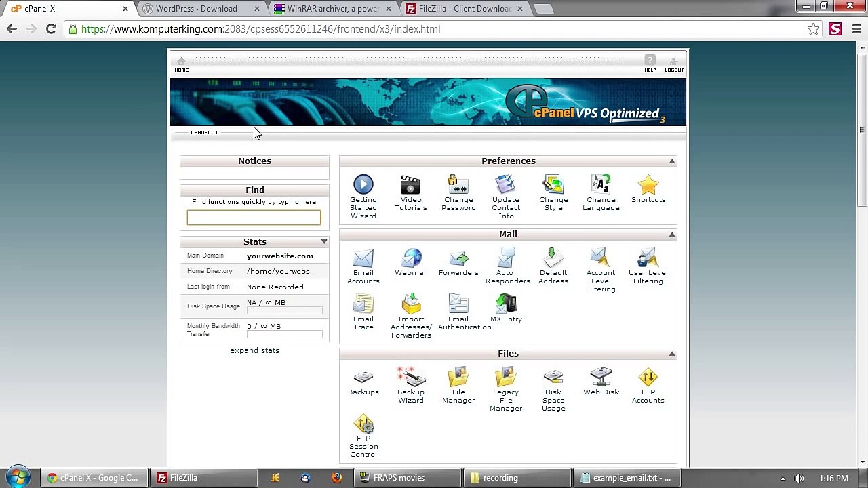868x488 pixels.
Task: Launch Webmail
Action: 411,262
